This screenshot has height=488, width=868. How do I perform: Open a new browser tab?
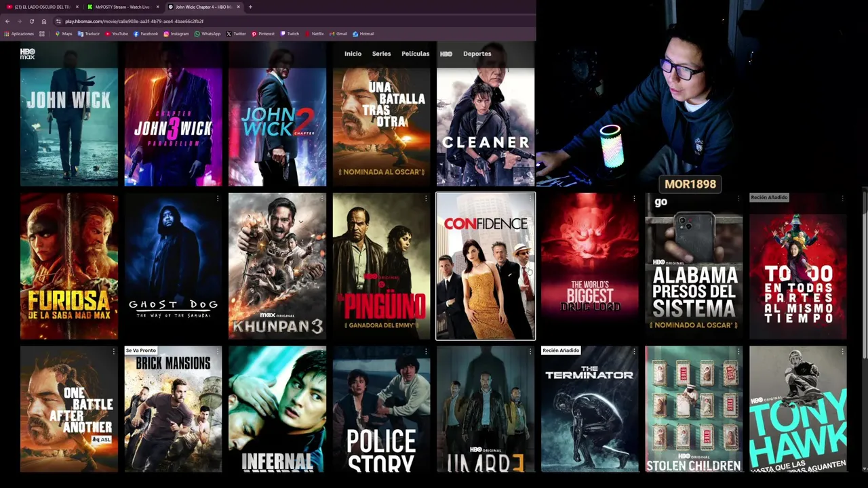250,7
